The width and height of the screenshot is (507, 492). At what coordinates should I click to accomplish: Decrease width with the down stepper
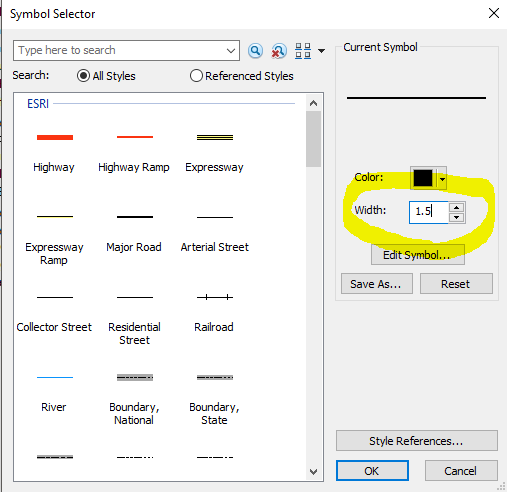(456, 218)
